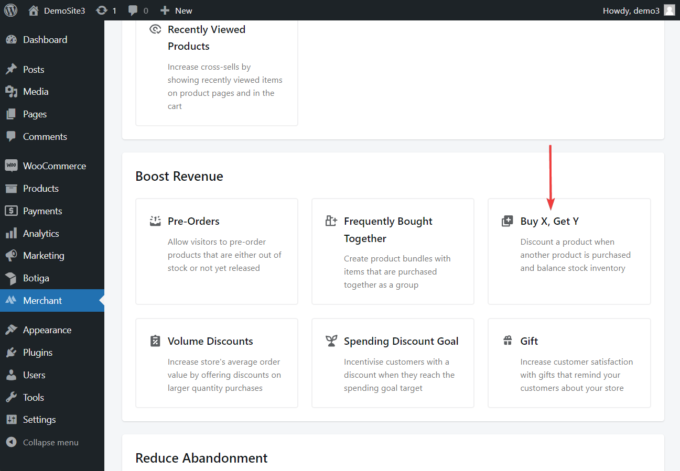Click the Merchant logo icon in sidebar
The width and height of the screenshot is (680, 471).
(11, 300)
